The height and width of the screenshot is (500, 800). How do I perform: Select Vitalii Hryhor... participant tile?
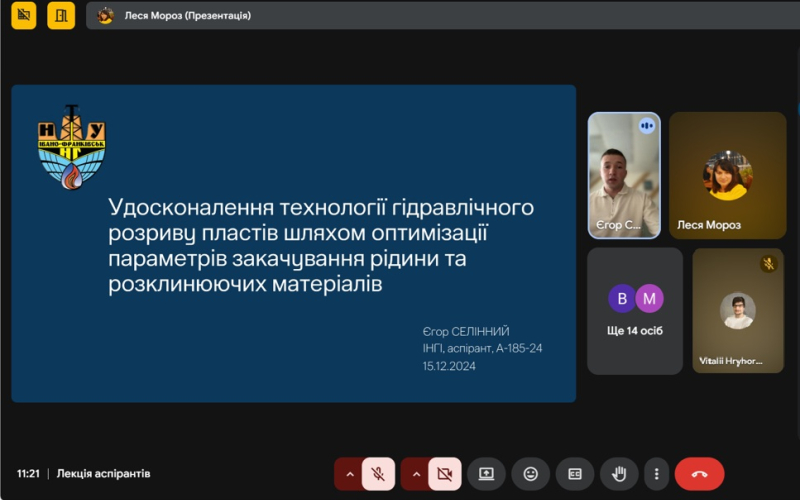coord(738,311)
